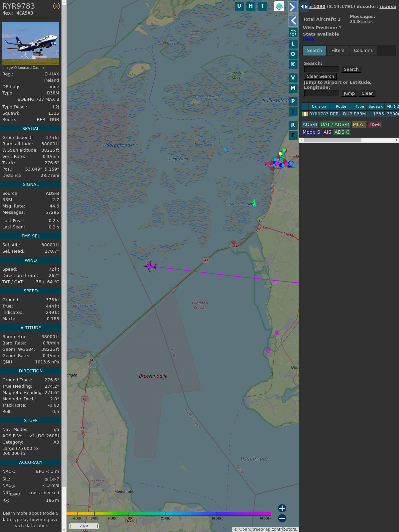399x532 pixels.
Task: Click the Search button
Action: [x=351, y=69]
